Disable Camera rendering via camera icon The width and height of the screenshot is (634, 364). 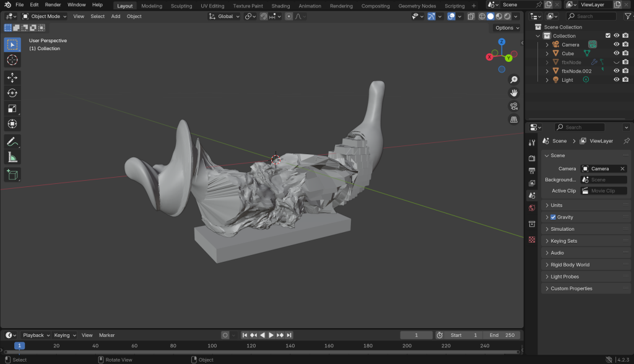(x=625, y=45)
